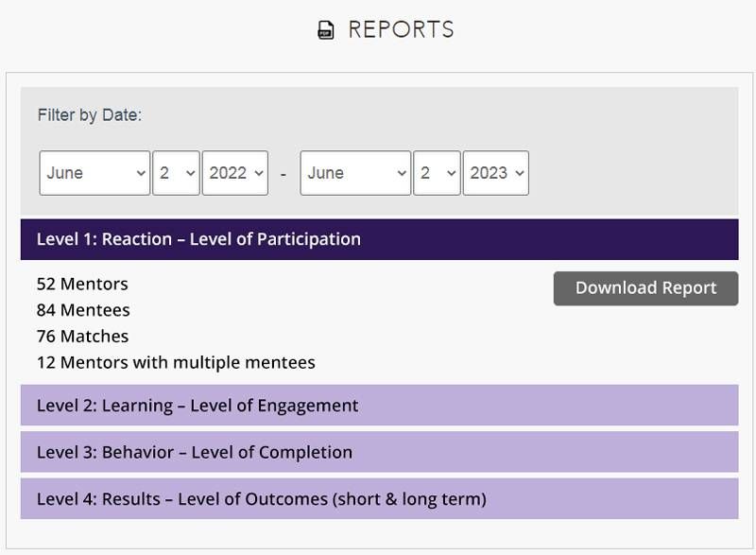Screen dimensions: 756x555
Task: Click the Download Report button
Action: pyautogui.click(x=645, y=288)
